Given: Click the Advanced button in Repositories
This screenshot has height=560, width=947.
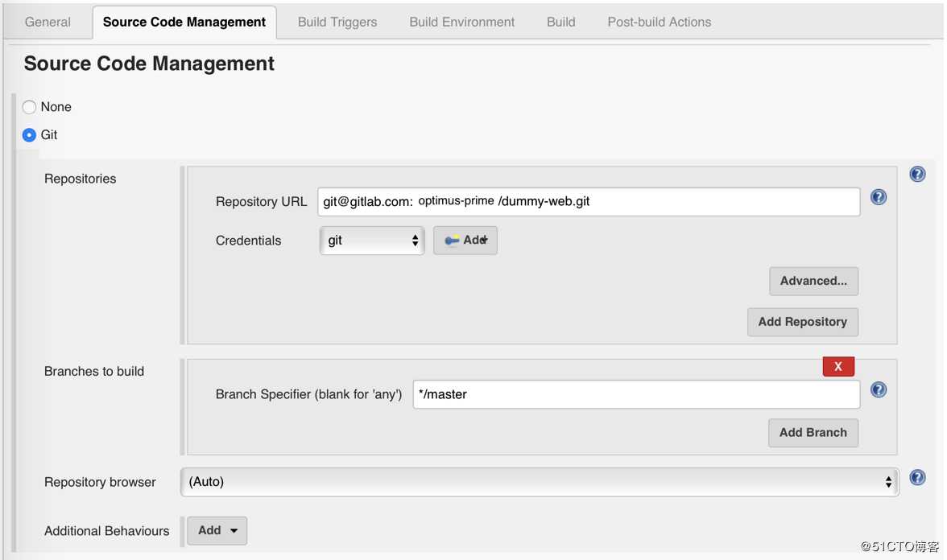Looking at the screenshot, I should pyautogui.click(x=813, y=281).
